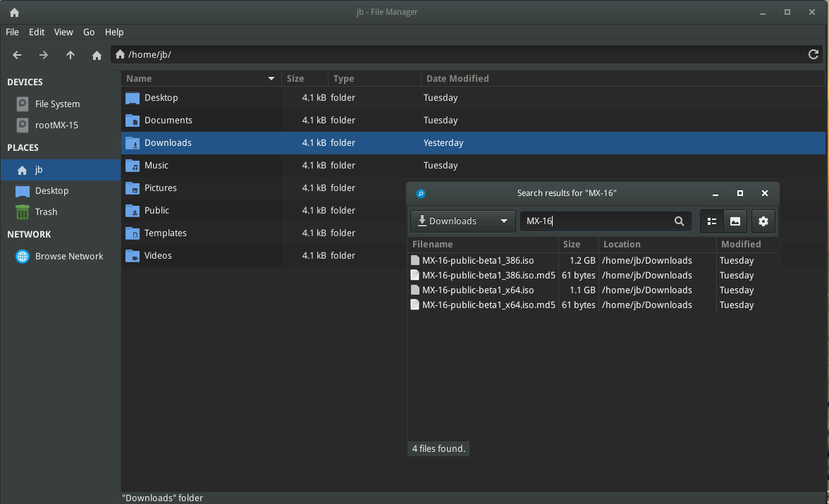Go forward with the right arrow button
829x504 pixels.
click(x=44, y=55)
